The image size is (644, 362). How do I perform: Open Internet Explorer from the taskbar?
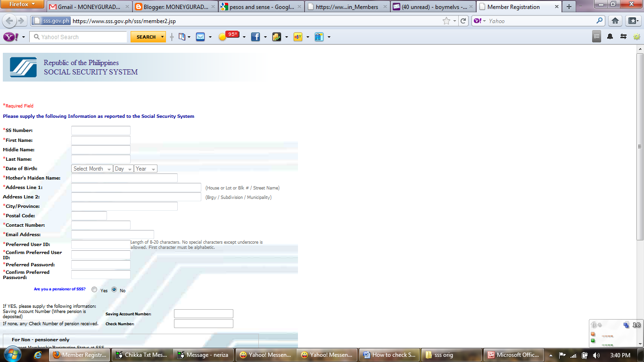[38, 355]
